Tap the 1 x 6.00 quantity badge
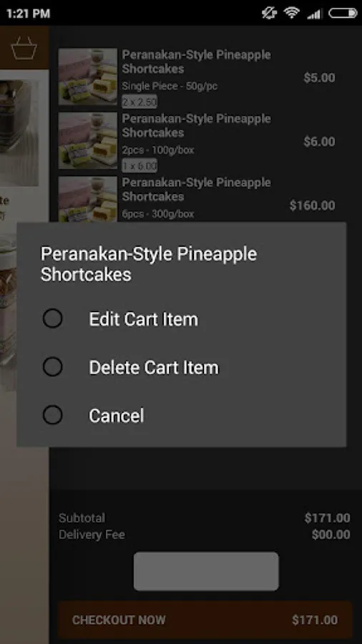This screenshot has width=362, height=644. pos(140,165)
